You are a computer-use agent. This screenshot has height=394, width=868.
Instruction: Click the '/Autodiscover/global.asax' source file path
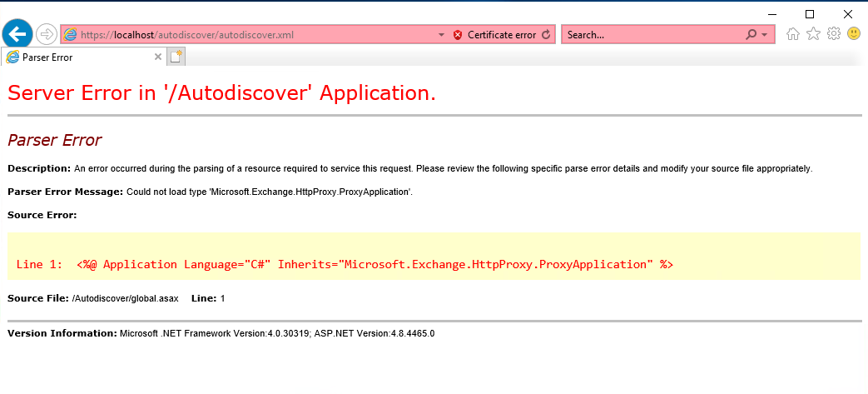pyautogui.click(x=126, y=299)
